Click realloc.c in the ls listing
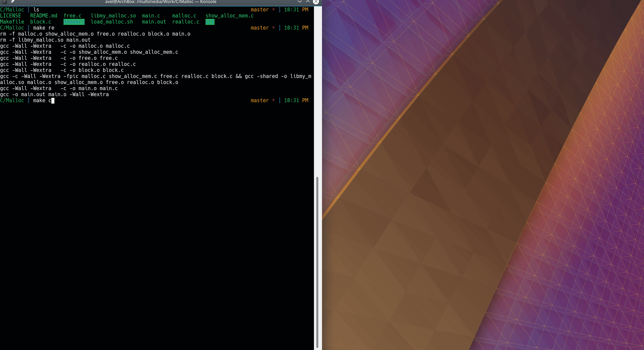This screenshot has width=644, height=350. tap(186, 22)
